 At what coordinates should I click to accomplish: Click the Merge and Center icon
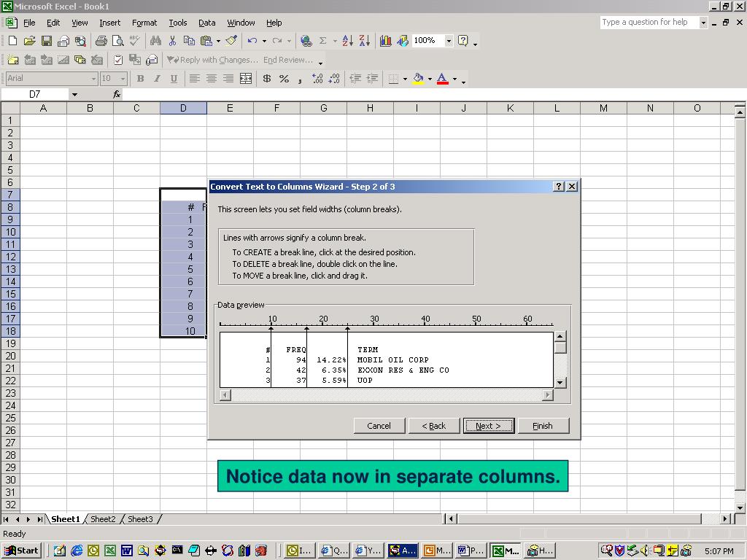pyautogui.click(x=246, y=79)
